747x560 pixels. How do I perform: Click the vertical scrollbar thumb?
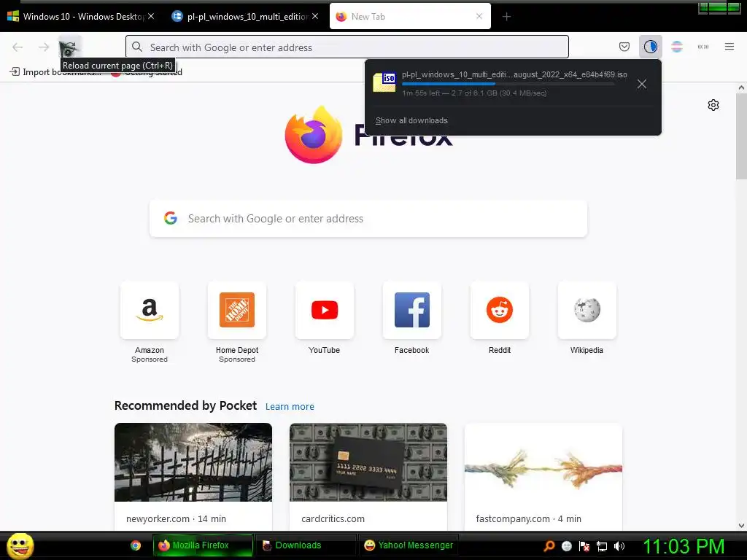(x=741, y=136)
